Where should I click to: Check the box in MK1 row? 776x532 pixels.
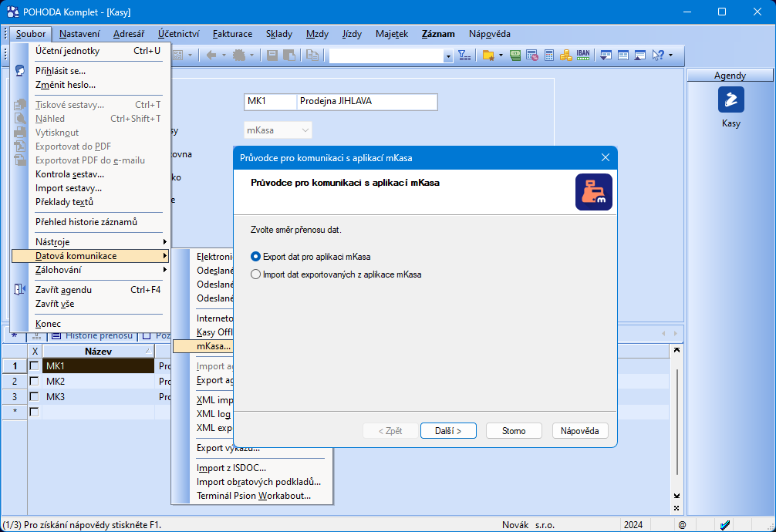(34, 365)
